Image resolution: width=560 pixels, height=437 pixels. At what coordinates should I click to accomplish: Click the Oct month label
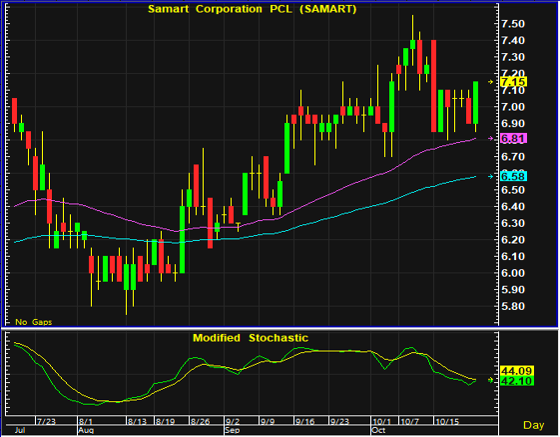[379, 430]
